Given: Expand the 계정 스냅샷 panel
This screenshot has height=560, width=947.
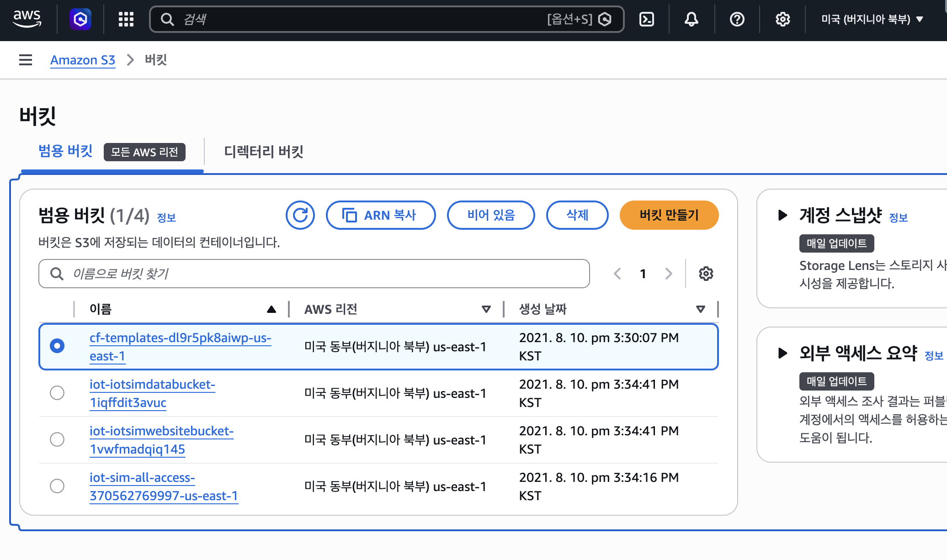Looking at the screenshot, I should (782, 215).
